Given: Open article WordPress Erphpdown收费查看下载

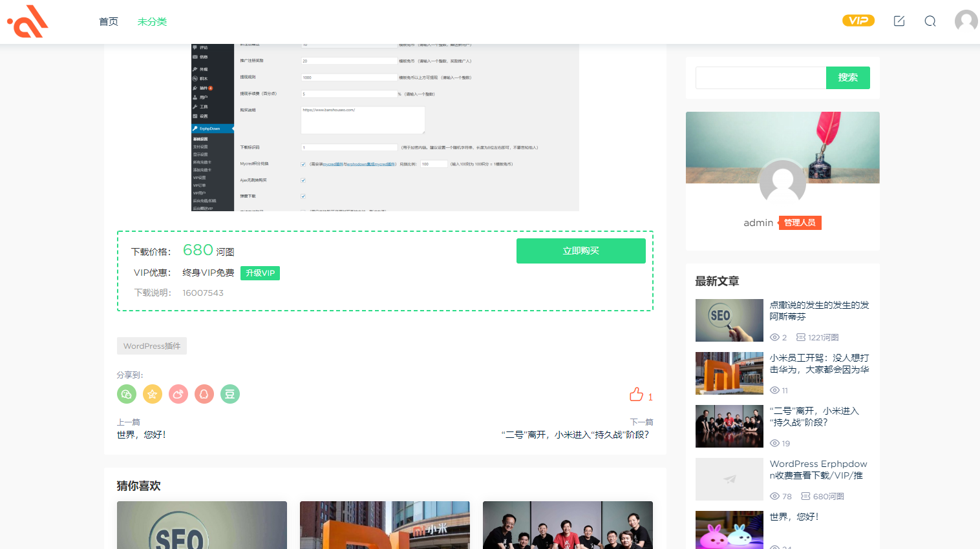Looking at the screenshot, I should [x=818, y=470].
